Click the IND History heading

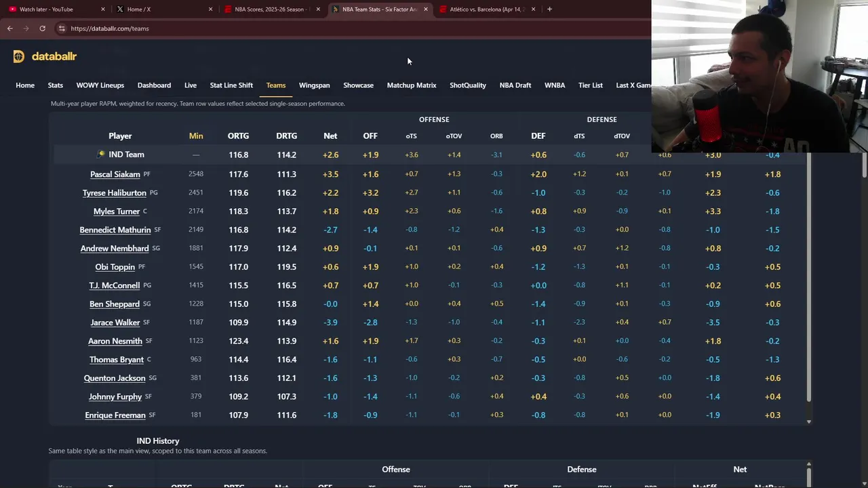pos(158,441)
